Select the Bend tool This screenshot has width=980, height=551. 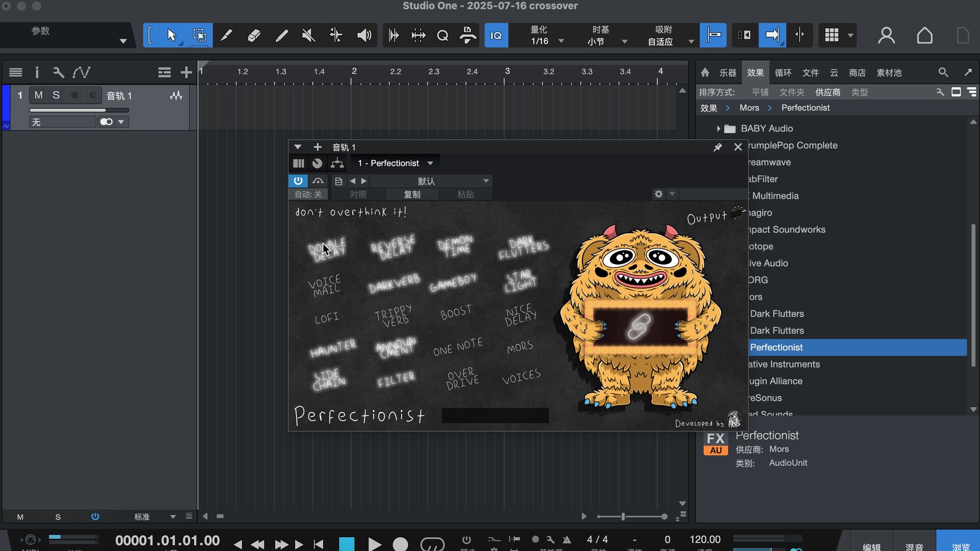click(x=336, y=35)
